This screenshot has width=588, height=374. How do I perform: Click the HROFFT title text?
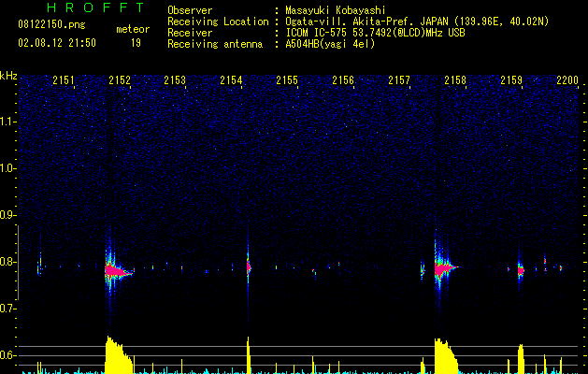tap(96, 7)
